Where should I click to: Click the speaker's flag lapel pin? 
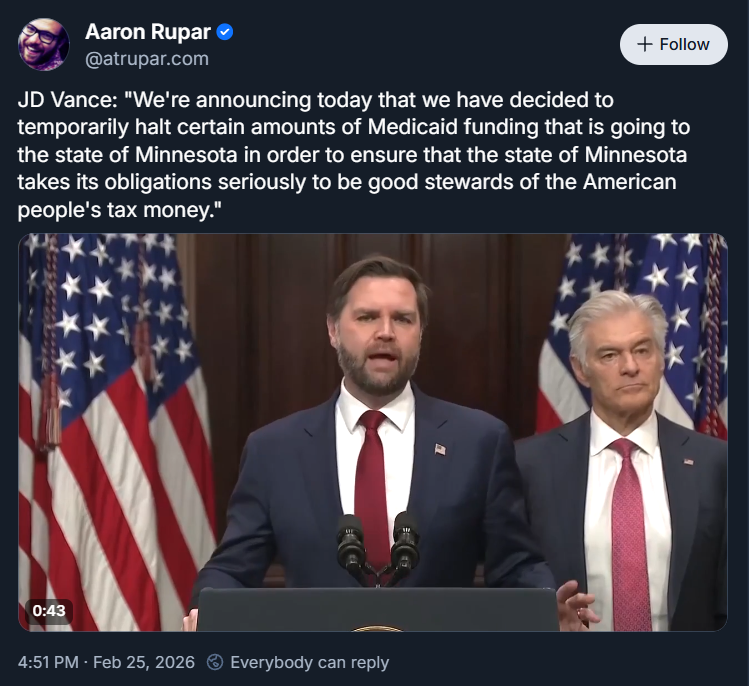pos(440,449)
